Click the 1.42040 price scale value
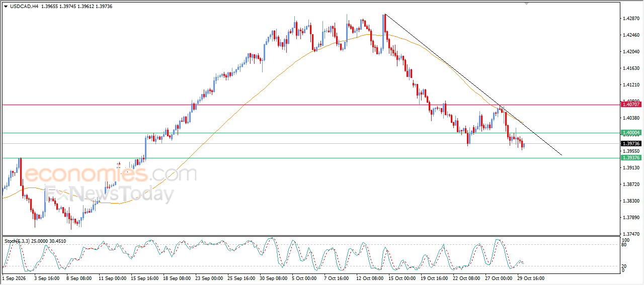644x285 pixels. 631,52
